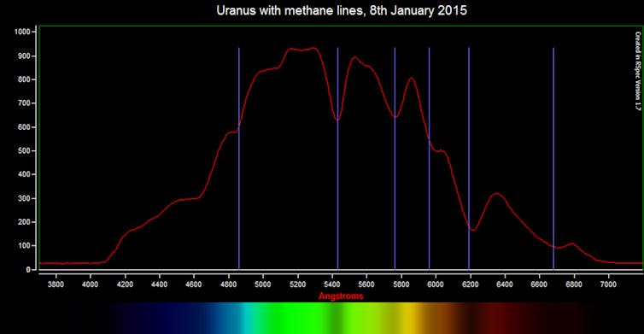
Task: Select the curve dip bottom at 6200 Angstroms
Action: pos(473,230)
